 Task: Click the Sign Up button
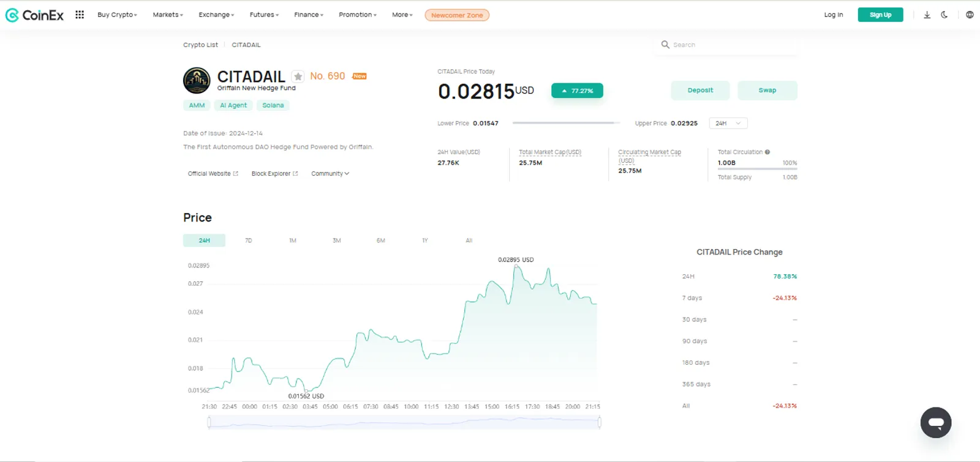click(x=880, y=15)
